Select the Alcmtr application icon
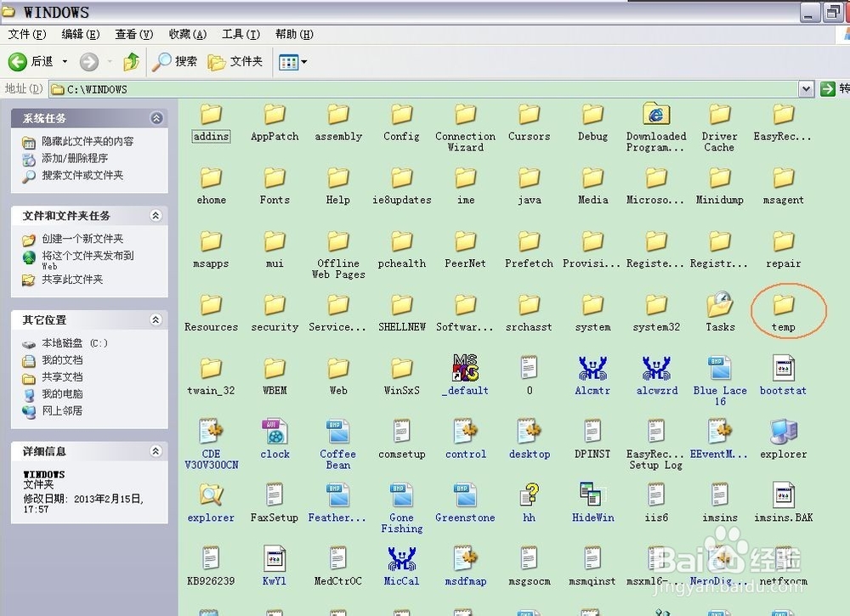Viewport: 850px width, 616px height. point(593,368)
